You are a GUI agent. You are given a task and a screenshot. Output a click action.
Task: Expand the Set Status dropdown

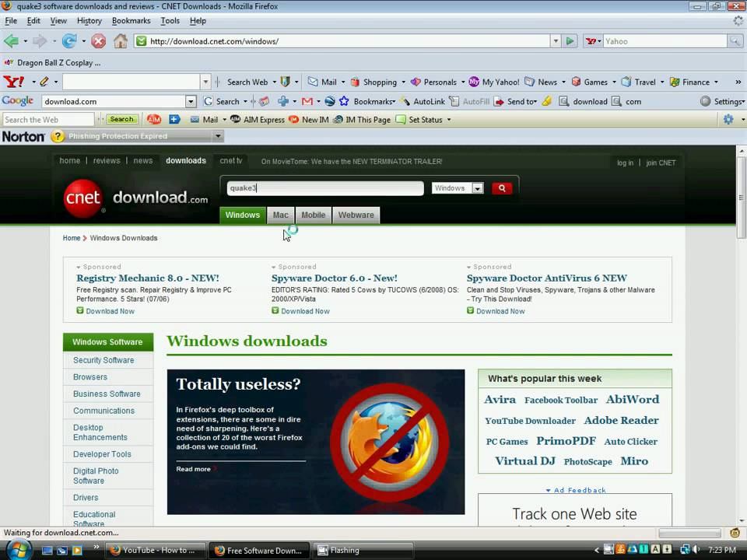pos(449,120)
